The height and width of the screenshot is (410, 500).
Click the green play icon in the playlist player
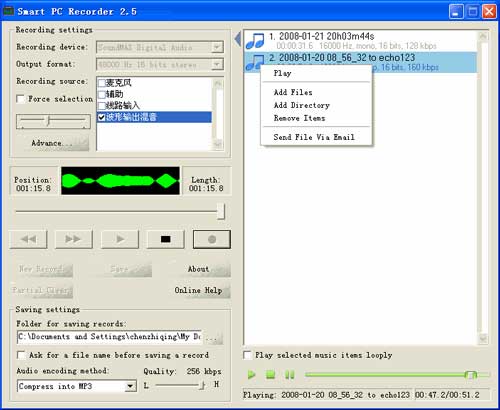(x=252, y=375)
